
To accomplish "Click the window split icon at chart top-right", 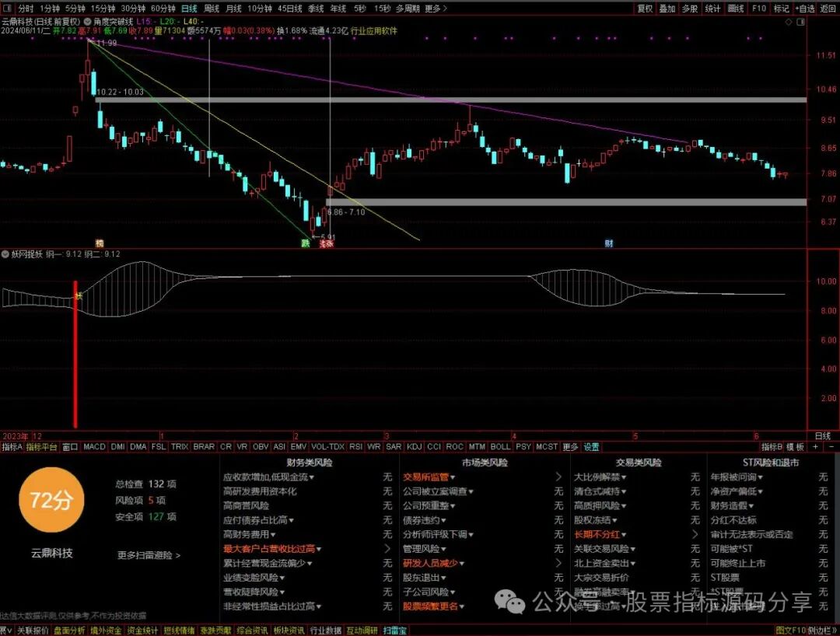I will [x=801, y=22].
